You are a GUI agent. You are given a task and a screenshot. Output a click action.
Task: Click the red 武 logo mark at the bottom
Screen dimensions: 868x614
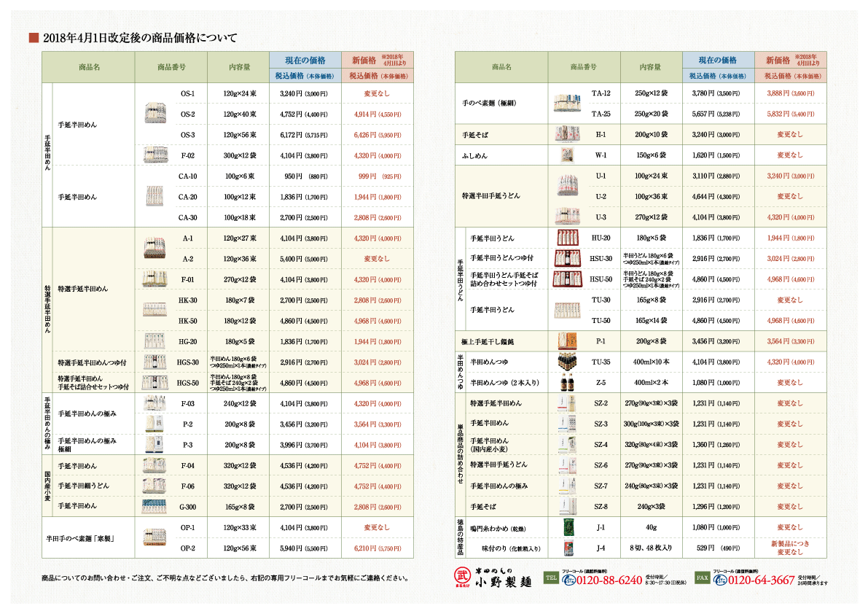coord(461,579)
